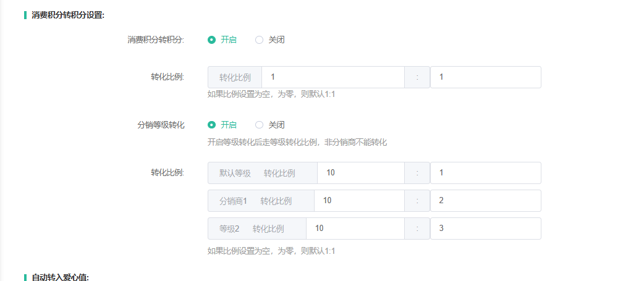Click the colon separator in 等级2 row
Viewport: 644px width, 281px height.
(x=417, y=229)
